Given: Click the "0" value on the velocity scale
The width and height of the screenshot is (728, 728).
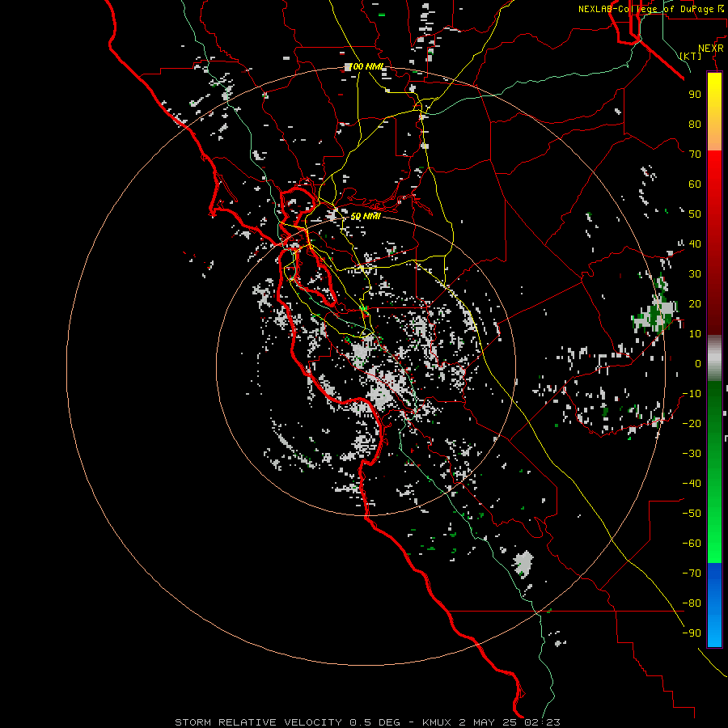Looking at the screenshot, I should point(698,363).
